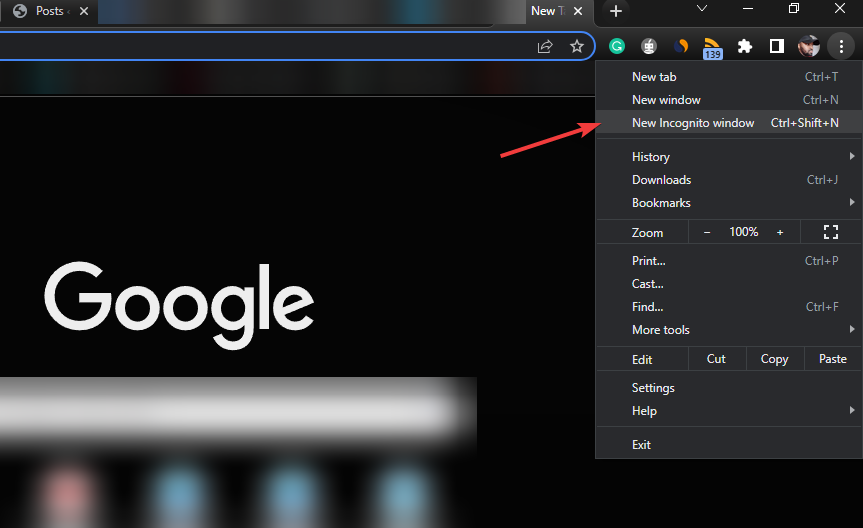Bookmark this page with the star icon
This screenshot has height=528, width=863.
[576, 46]
